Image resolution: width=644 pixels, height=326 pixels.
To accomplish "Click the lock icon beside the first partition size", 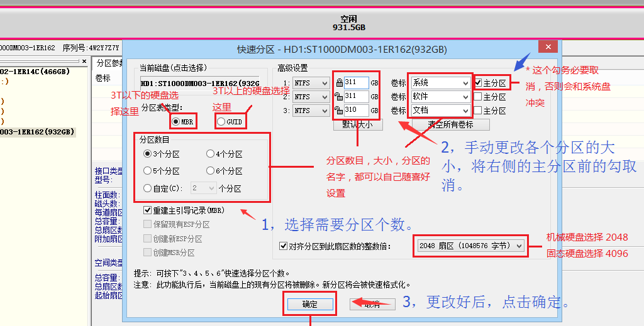I will [x=340, y=83].
